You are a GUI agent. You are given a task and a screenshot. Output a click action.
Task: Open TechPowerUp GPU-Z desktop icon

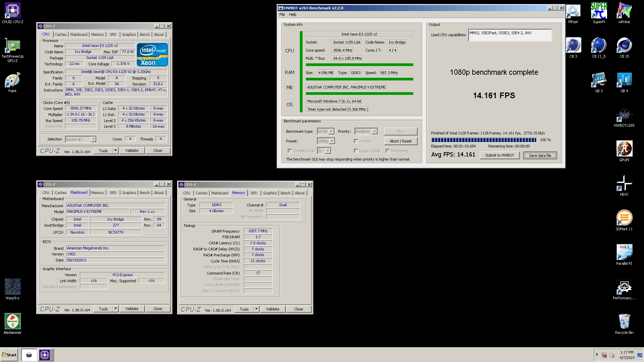pos(12,50)
